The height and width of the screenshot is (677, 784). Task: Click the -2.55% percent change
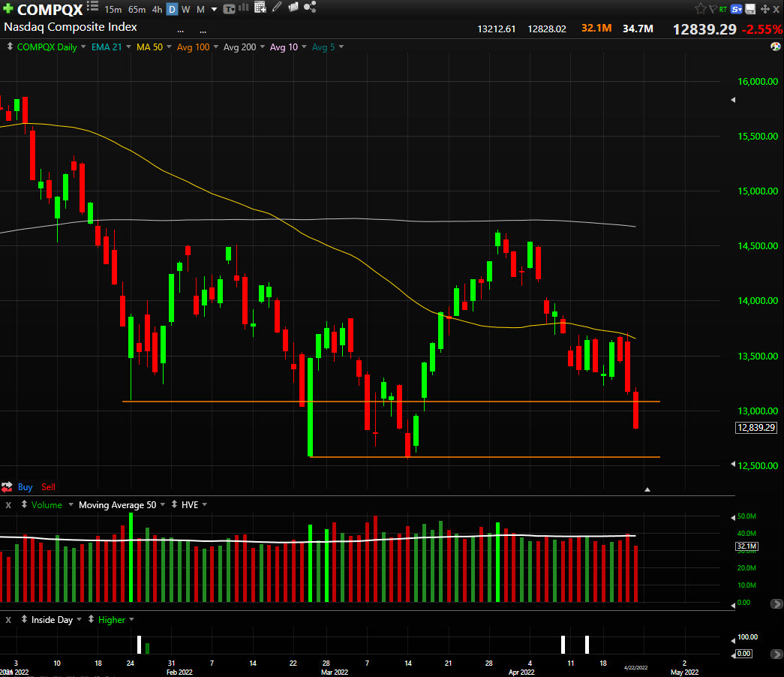point(761,29)
